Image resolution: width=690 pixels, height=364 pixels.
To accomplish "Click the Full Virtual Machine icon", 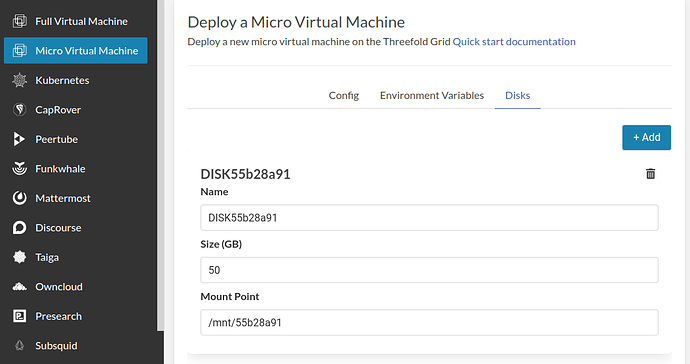I will coord(19,21).
